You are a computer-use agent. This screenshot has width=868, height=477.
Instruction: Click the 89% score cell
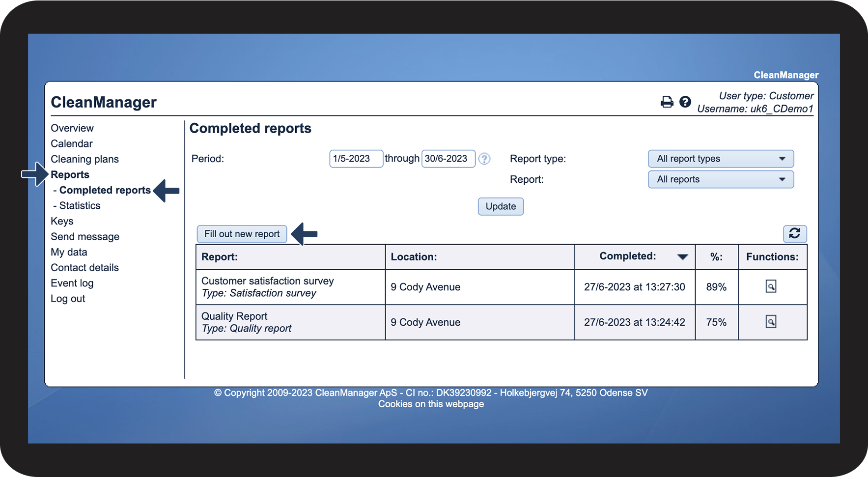(716, 287)
